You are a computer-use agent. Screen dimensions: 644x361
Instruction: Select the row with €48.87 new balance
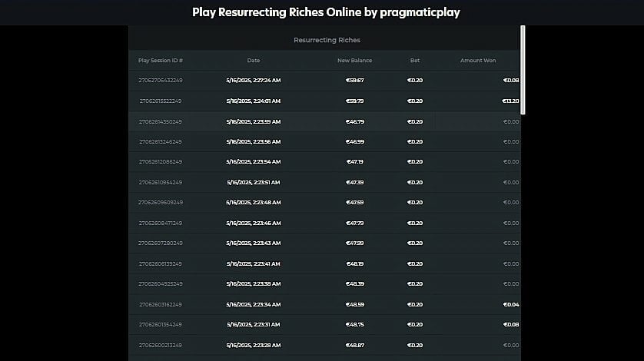[324, 346]
